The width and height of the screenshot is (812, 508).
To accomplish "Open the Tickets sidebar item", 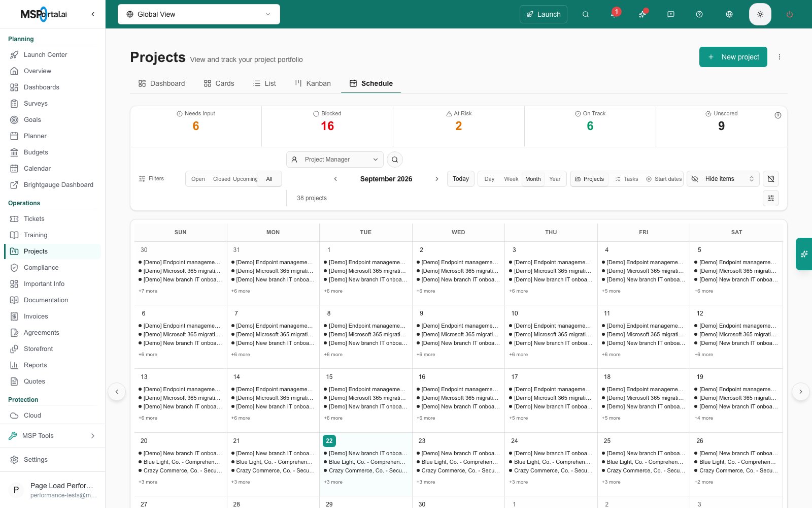I will [x=52, y=219].
